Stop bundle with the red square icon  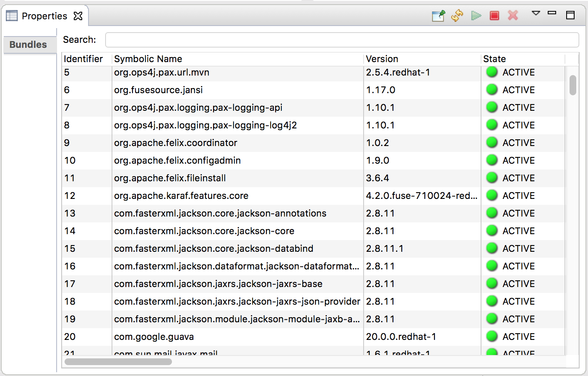click(494, 16)
